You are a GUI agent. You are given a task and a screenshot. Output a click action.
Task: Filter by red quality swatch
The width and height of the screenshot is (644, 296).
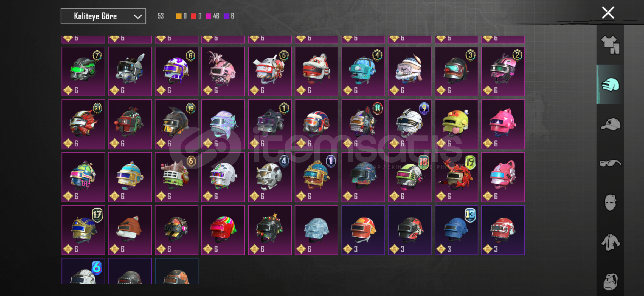pos(193,16)
